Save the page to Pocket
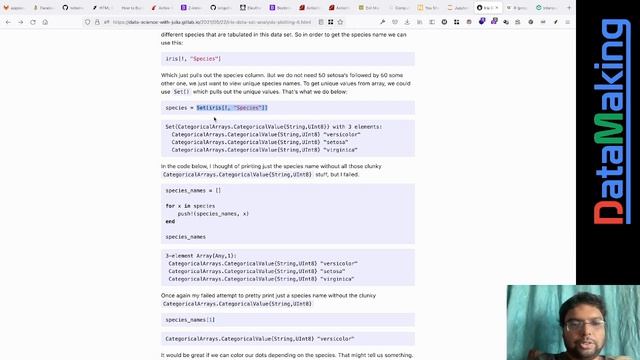The width and height of the screenshot is (640, 360). [x=395, y=22]
